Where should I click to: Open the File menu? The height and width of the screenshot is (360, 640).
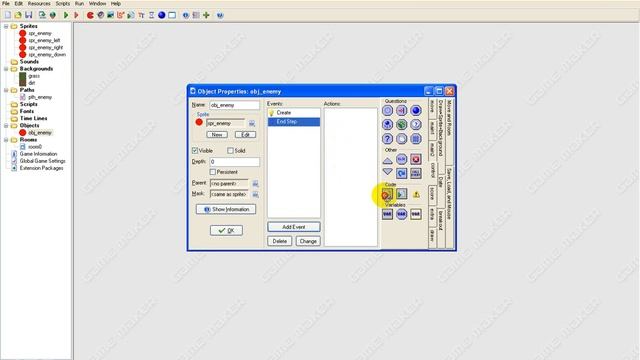(x=6, y=3)
